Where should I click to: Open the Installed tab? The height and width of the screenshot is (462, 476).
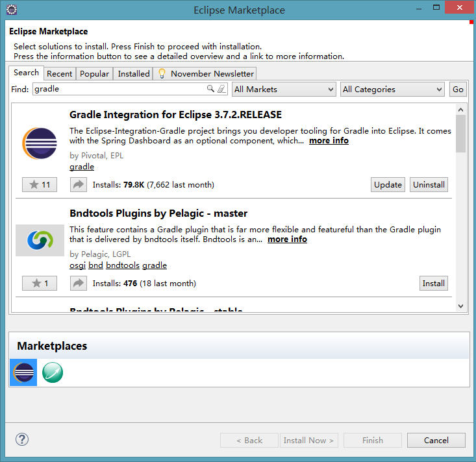[134, 74]
